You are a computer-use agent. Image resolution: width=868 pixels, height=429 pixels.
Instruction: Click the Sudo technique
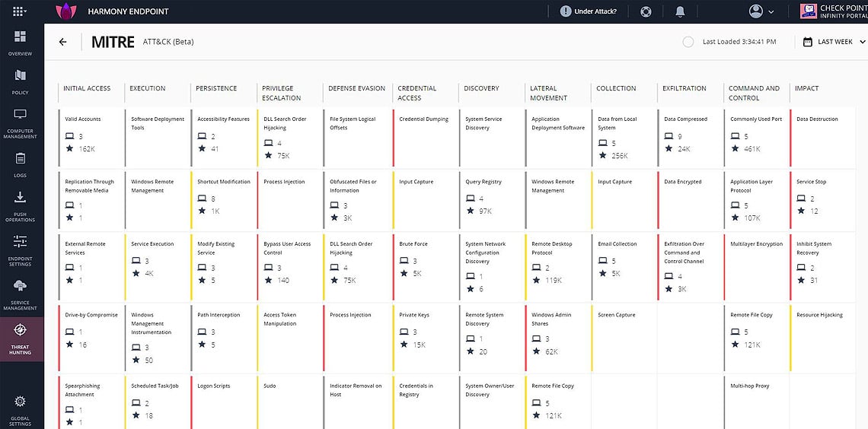tap(289, 403)
